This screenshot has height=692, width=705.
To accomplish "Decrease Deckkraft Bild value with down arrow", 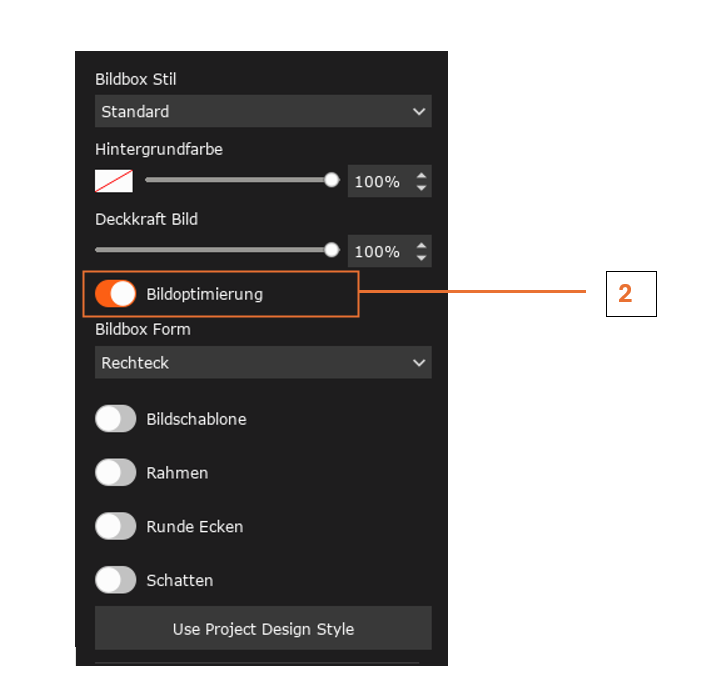I will pyautogui.click(x=421, y=258).
